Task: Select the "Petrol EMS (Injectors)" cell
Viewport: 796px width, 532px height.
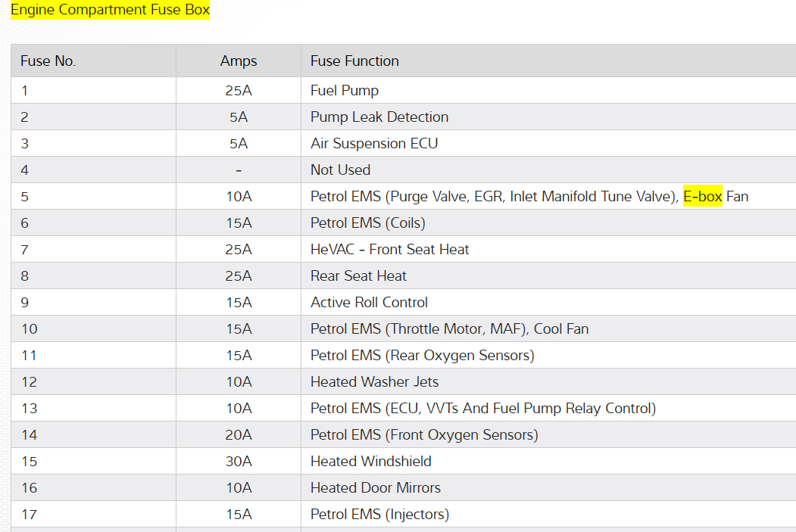Action: (379, 515)
